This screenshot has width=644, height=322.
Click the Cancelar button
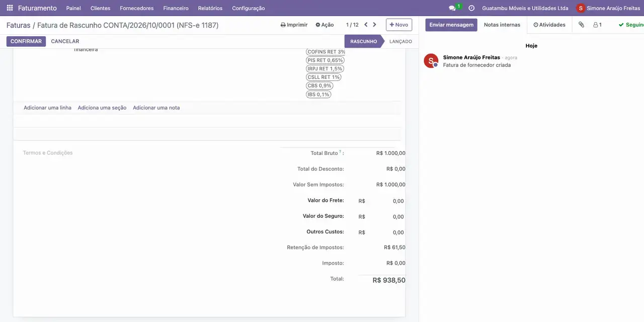tap(65, 41)
